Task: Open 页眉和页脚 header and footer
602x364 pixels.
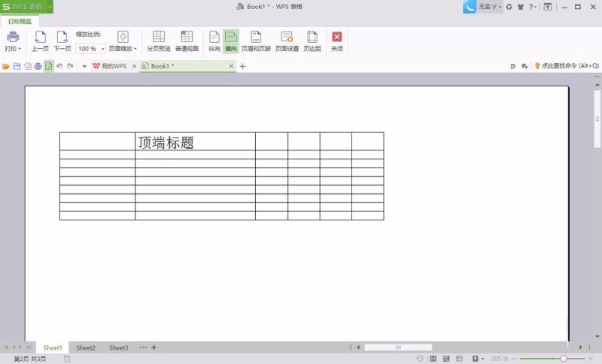Action: (256, 41)
